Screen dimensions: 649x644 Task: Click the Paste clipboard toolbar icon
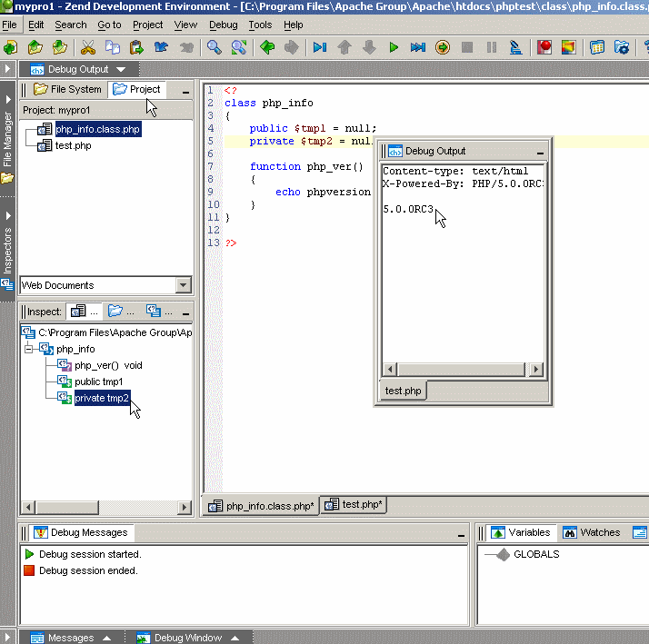click(137, 47)
